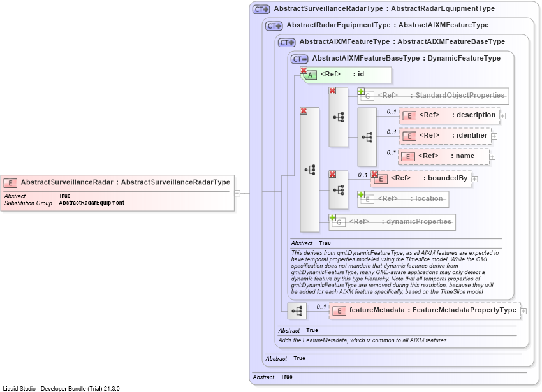542x392 pixels.
Task: Click red X on sequence beside boundedBy
Action: pyautogui.click(x=332, y=174)
